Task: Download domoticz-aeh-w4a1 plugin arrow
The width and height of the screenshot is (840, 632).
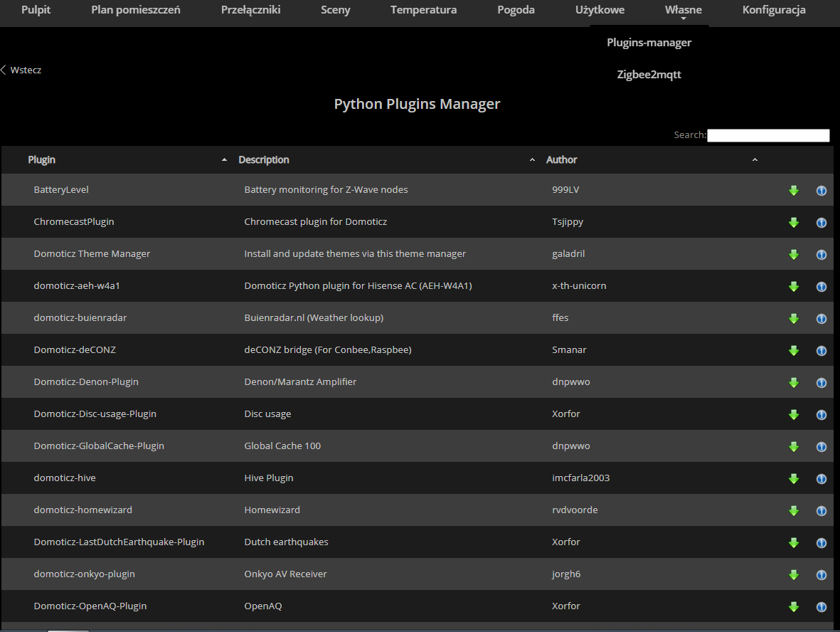Action: 793,287
